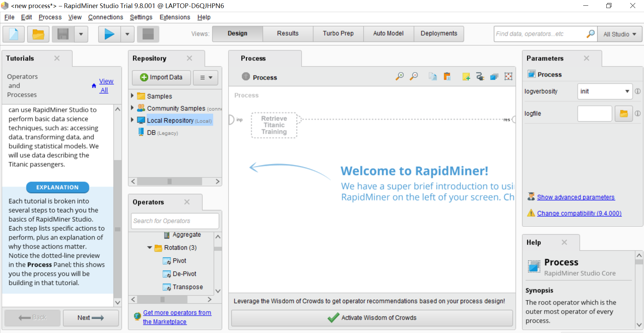Auto-fit the process canvas size
The width and height of the screenshot is (644, 333).
508,77
